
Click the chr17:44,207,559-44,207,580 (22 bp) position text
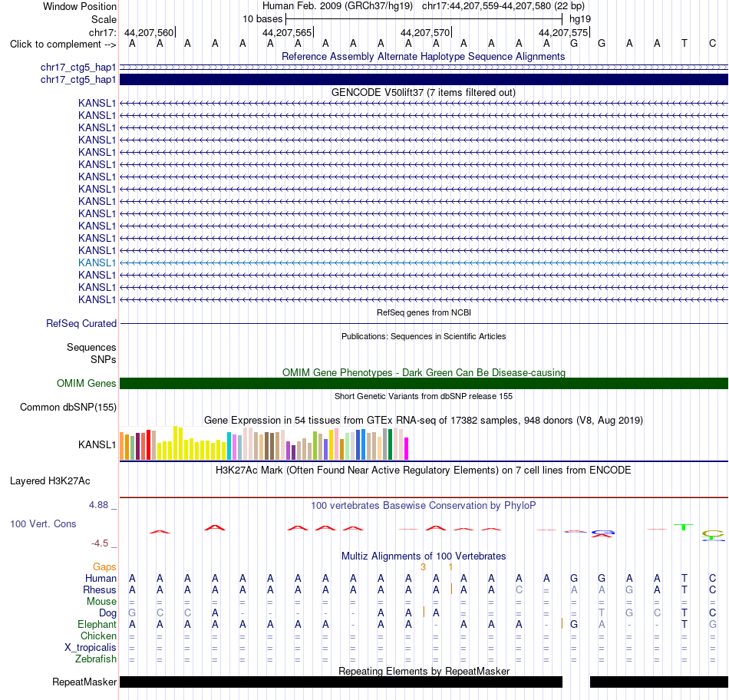[503, 6]
